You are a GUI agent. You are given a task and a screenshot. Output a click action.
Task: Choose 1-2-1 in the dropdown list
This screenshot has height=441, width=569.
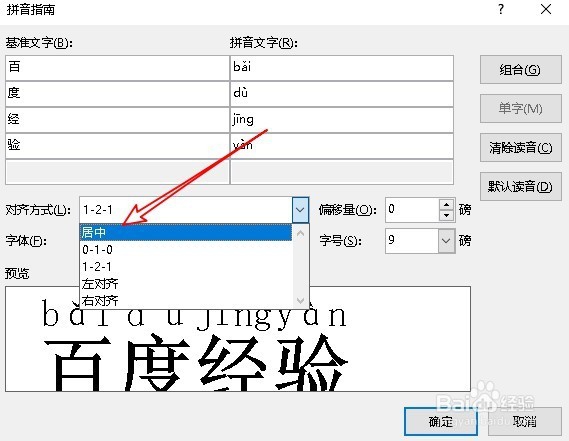pyautogui.click(x=185, y=267)
